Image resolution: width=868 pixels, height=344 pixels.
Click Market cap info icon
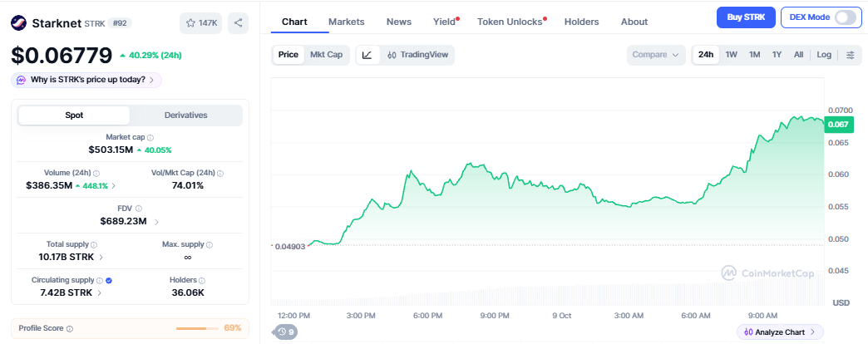coord(150,137)
